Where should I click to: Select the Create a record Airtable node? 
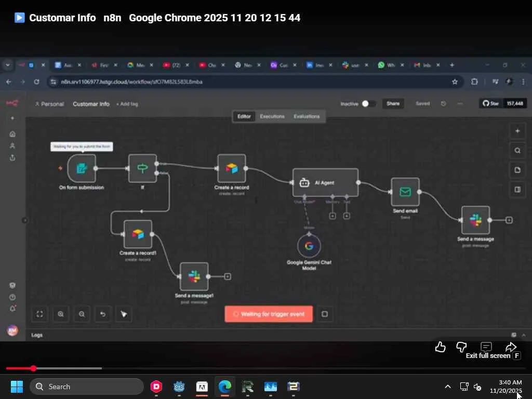[x=232, y=168]
